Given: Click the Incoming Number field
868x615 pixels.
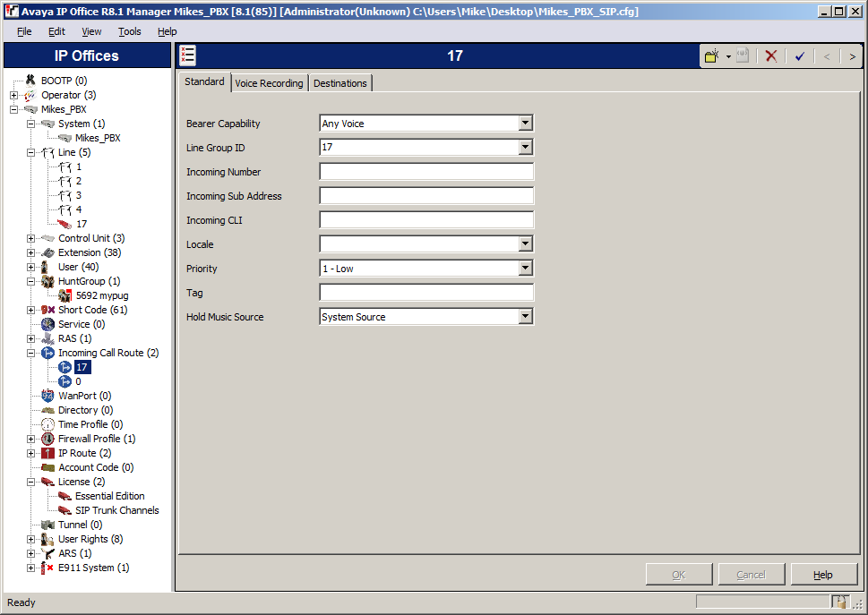Looking at the screenshot, I should pyautogui.click(x=426, y=172).
